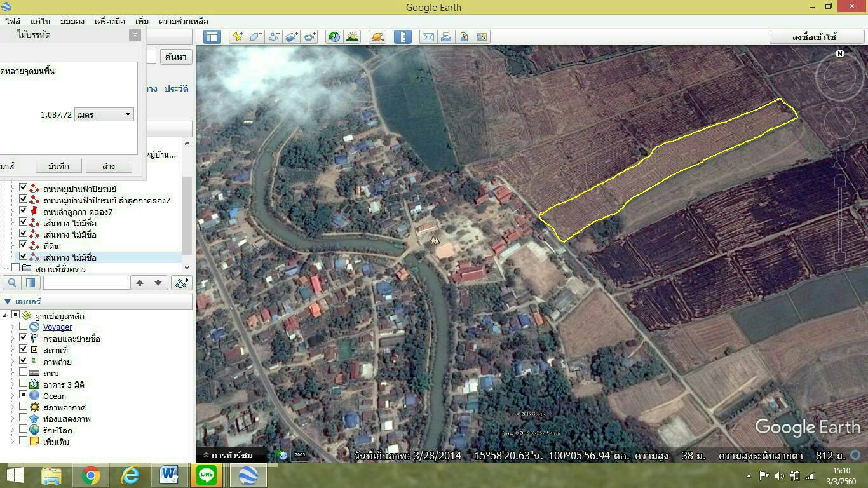Click ล้าง to clear measurement
The height and width of the screenshot is (488, 868).
tap(108, 166)
